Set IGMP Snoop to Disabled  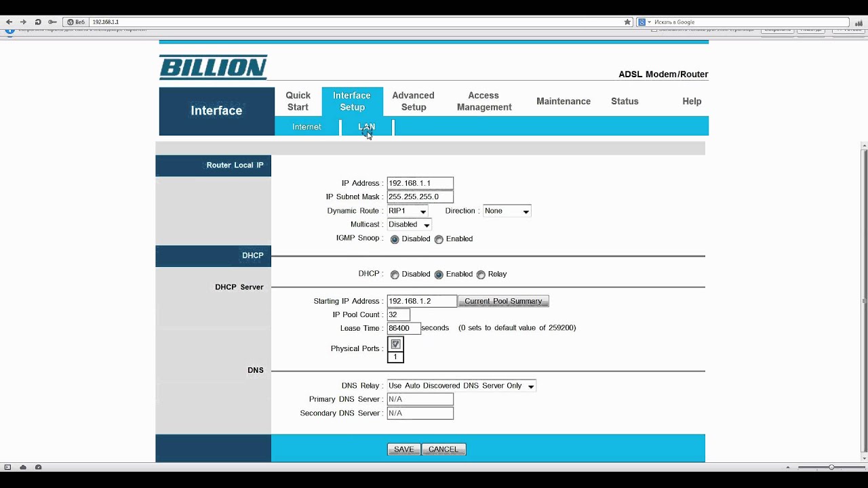(395, 239)
